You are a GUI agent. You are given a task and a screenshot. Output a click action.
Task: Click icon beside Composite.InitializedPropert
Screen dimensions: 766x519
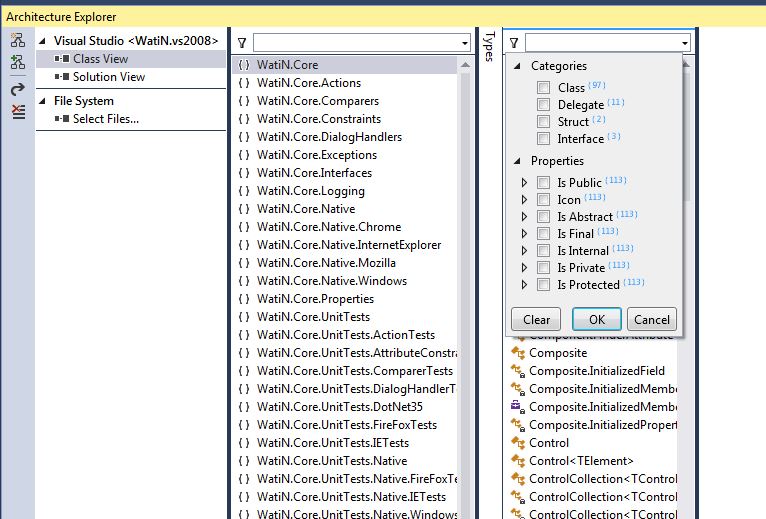coord(518,425)
